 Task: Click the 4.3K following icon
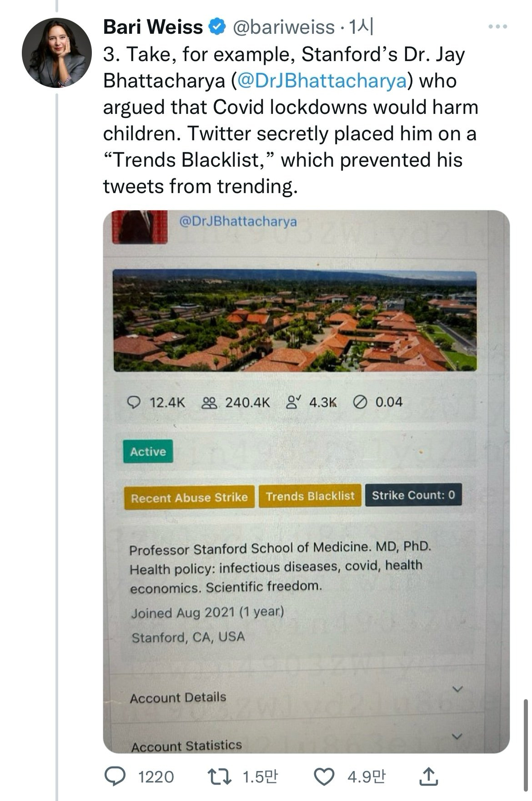click(x=293, y=401)
